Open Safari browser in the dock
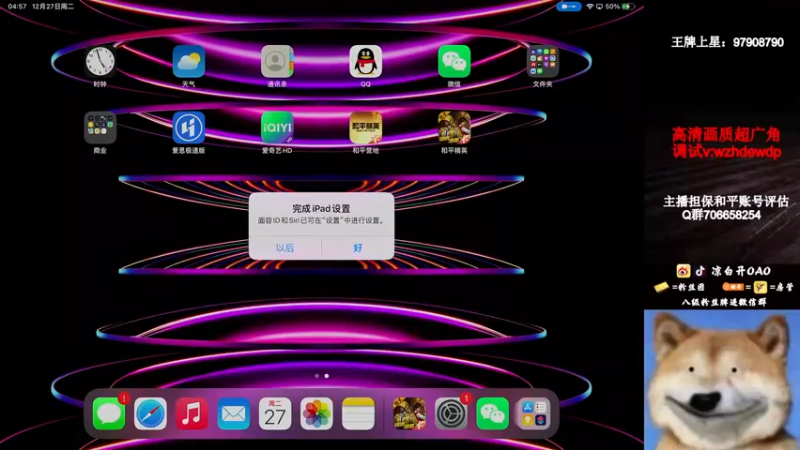The height and width of the screenshot is (450, 800). (151, 413)
